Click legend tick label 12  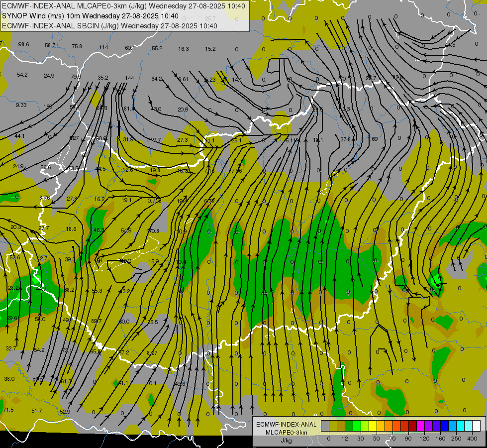pyautogui.click(x=345, y=439)
